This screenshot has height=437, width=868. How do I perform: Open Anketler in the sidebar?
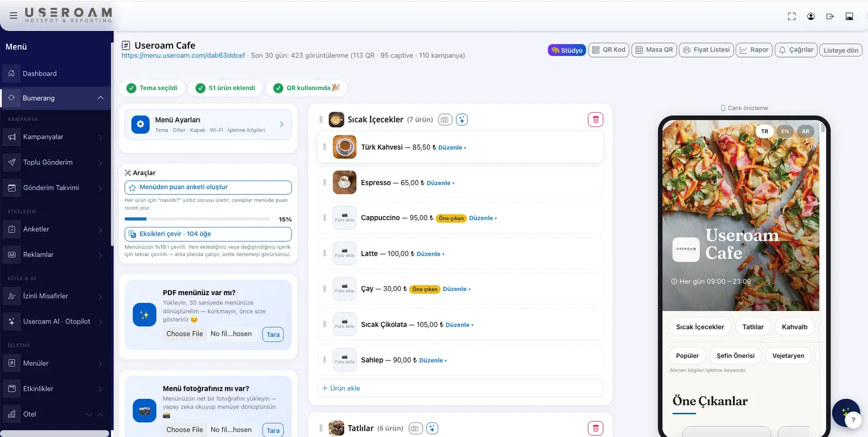point(56,229)
